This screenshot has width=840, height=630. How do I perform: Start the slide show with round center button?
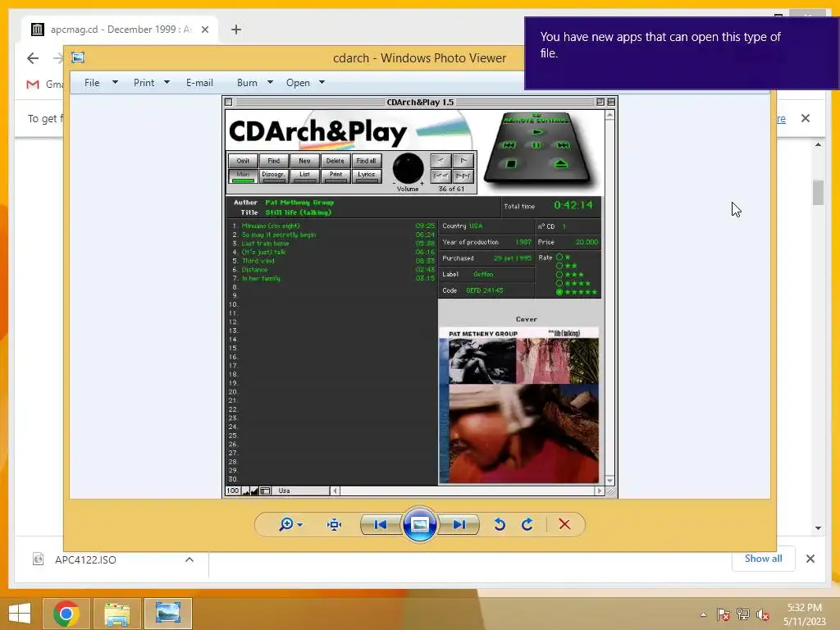(x=419, y=524)
